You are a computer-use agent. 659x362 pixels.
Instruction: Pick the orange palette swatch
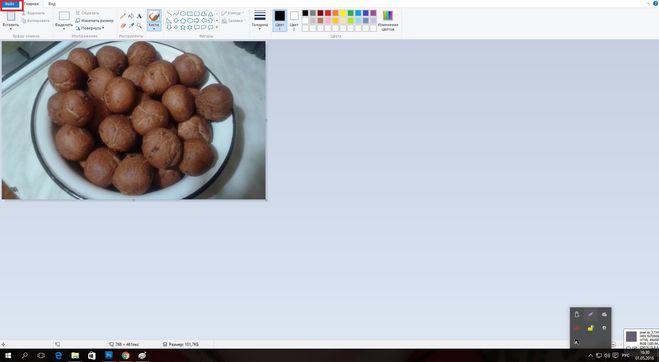(x=335, y=13)
